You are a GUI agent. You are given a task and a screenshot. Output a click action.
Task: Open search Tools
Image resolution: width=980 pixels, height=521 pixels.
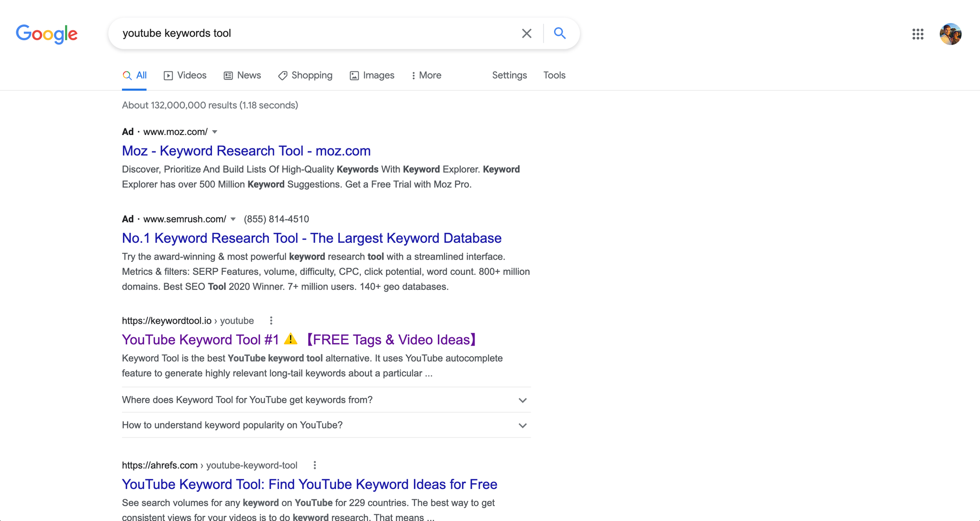[554, 75]
